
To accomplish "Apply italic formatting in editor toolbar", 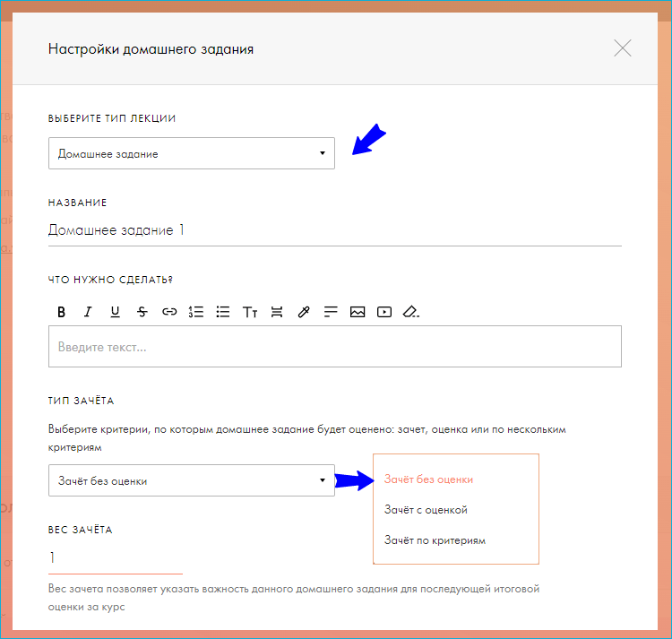I will pos(88,312).
